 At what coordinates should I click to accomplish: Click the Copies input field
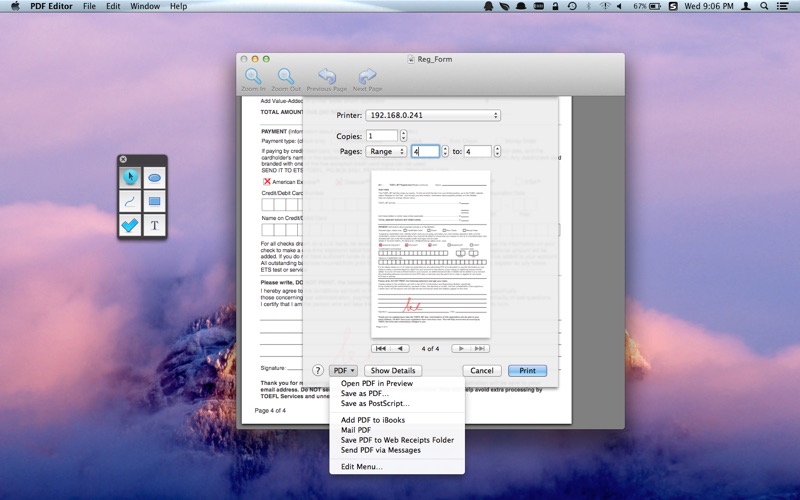pyautogui.click(x=382, y=136)
